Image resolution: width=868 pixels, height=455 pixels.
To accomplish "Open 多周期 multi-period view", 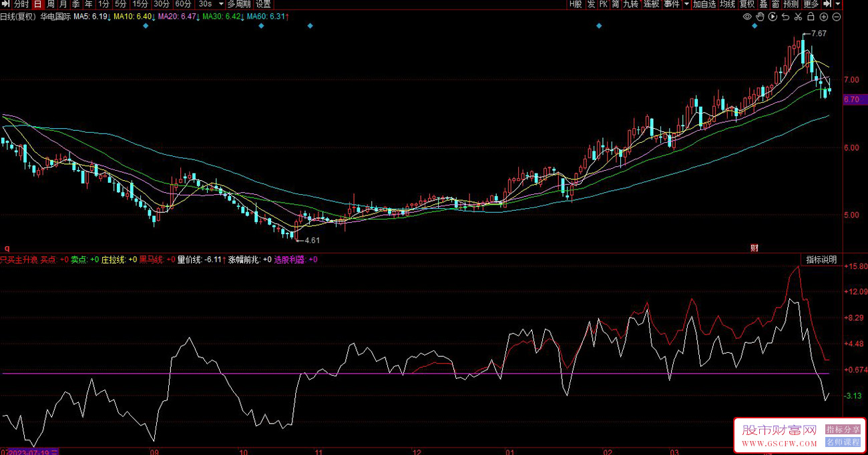I will 240,4.
